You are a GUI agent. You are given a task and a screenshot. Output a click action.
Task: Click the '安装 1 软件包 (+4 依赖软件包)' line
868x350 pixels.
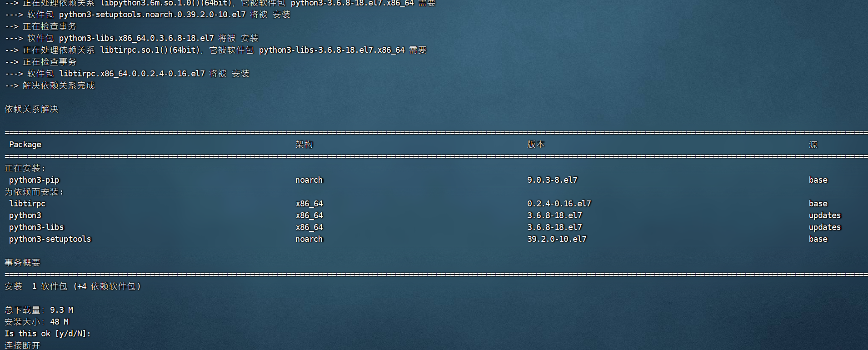click(x=73, y=286)
